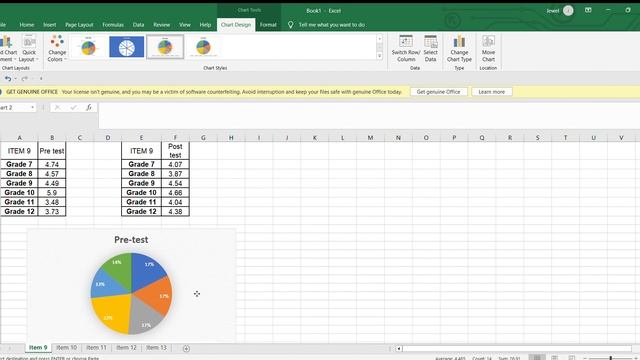Switch to the Formulas tab

click(x=113, y=25)
